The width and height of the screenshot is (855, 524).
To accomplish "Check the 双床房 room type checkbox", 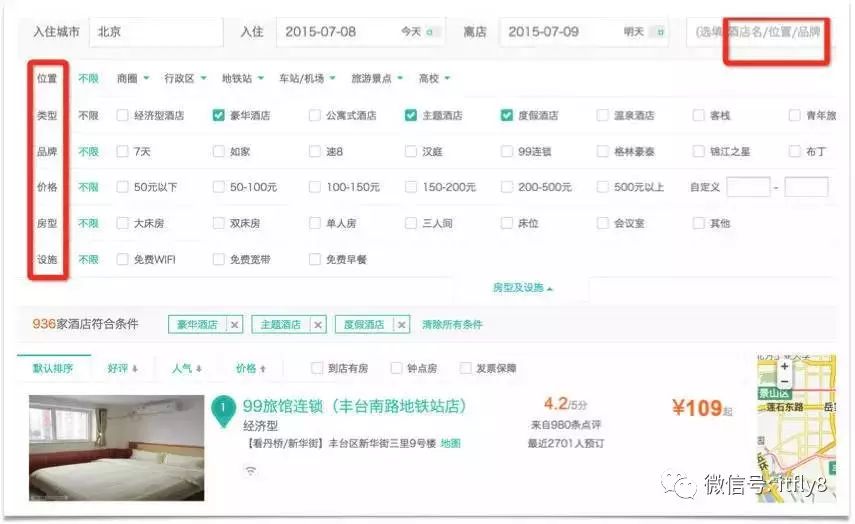I will click(219, 223).
